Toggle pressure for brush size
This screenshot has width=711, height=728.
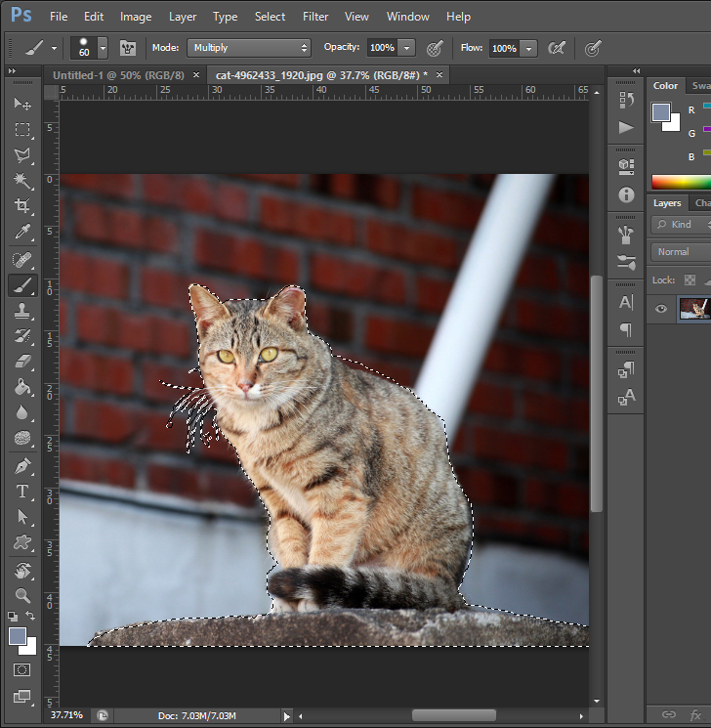[x=593, y=48]
